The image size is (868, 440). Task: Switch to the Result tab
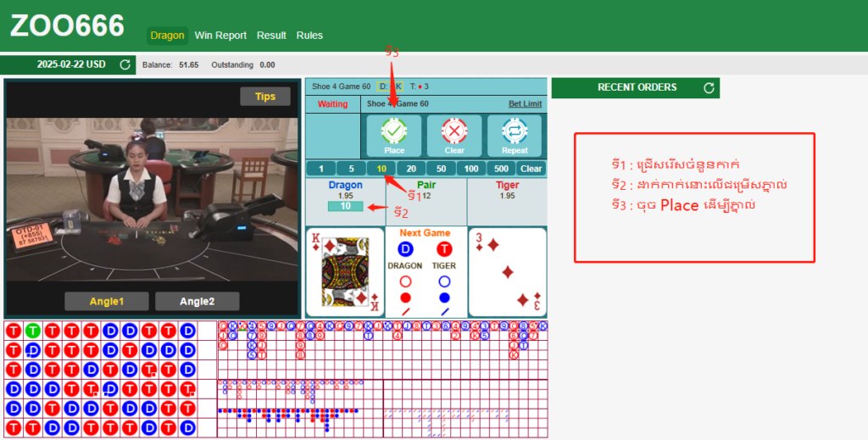click(271, 36)
